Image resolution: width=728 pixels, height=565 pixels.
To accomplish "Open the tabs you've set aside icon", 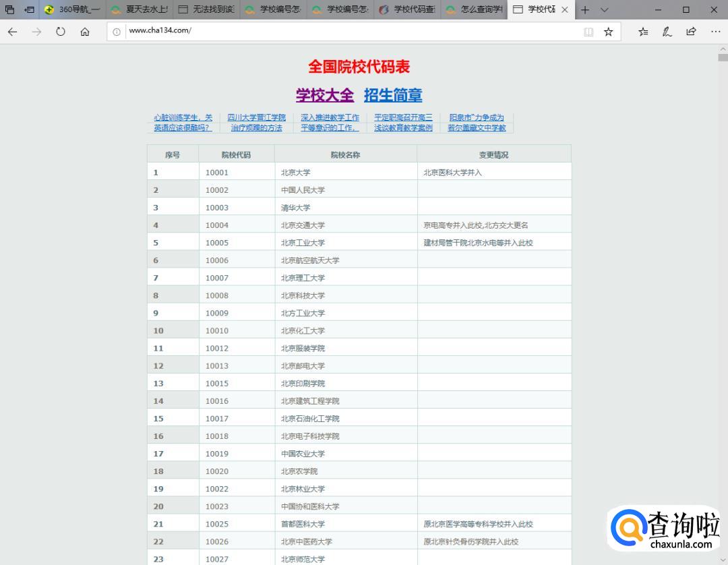I will tap(9, 9).
